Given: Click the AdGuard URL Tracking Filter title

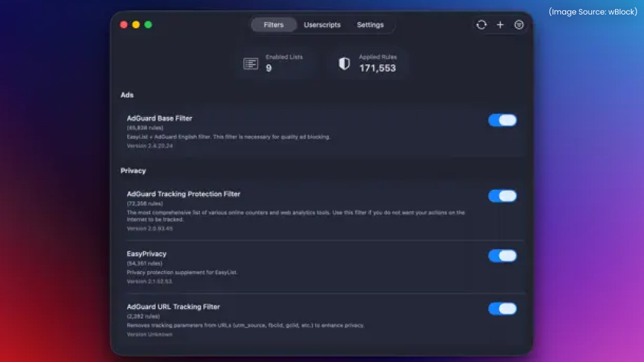Looking at the screenshot, I should coord(173,307).
